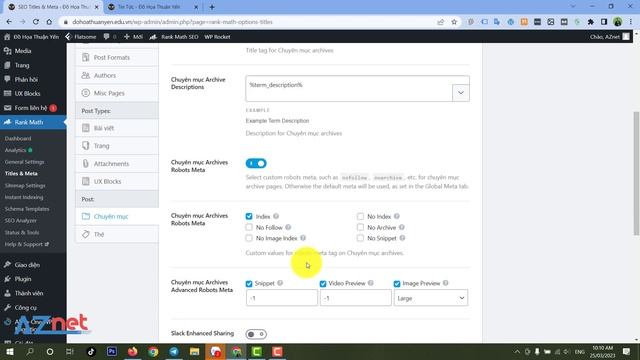Open new browser tab
Viewport: 640px width, 360px height.
pyautogui.click(x=212, y=7)
